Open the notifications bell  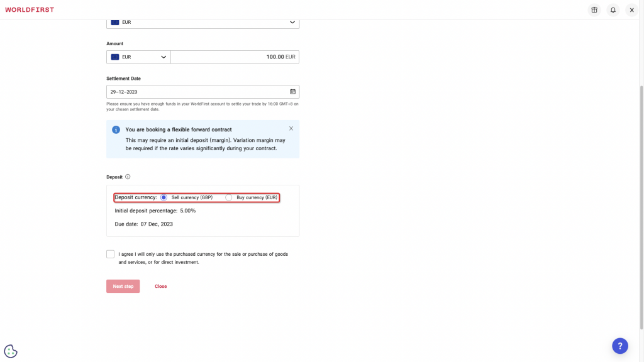coord(613,10)
